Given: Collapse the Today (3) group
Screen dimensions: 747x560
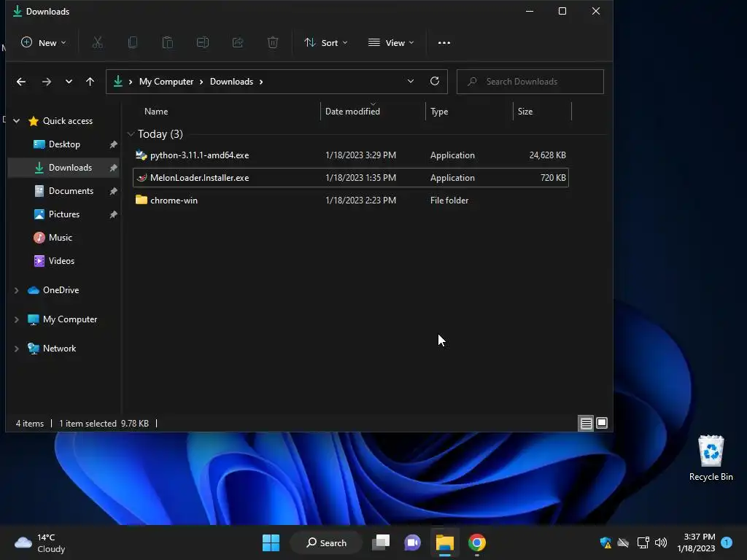Looking at the screenshot, I should (x=131, y=134).
